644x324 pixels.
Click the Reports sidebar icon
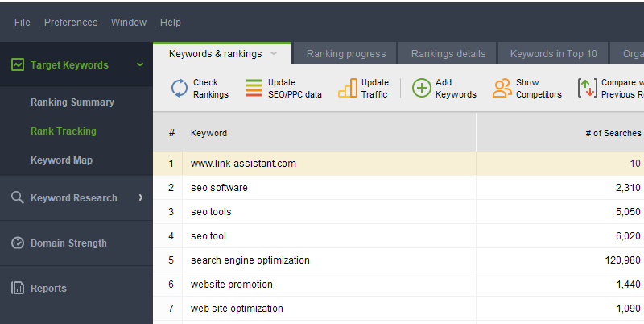coord(17,288)
